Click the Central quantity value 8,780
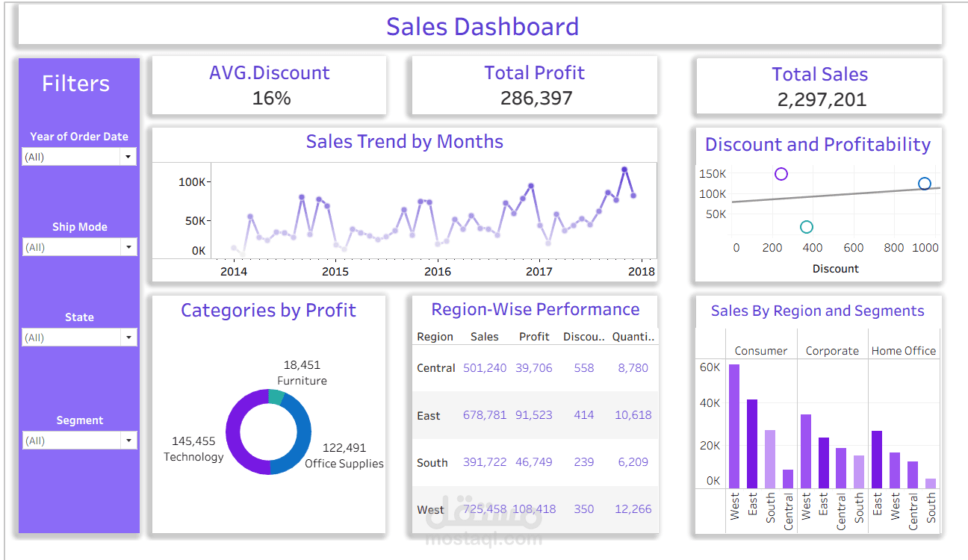 point(633,368)
